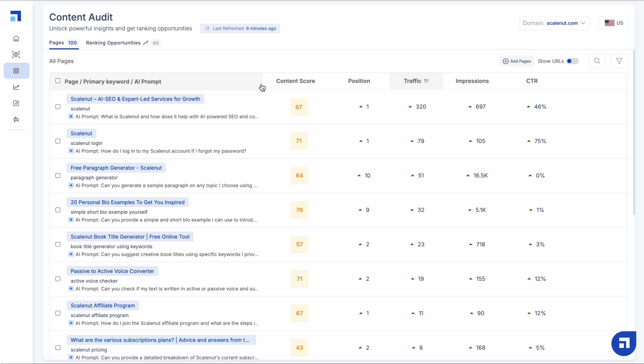This screenshot has height=364, width=644.
Task: Open 20 Personal Bio Examples To Get You Inspired link
Action: tap(127, 202)
